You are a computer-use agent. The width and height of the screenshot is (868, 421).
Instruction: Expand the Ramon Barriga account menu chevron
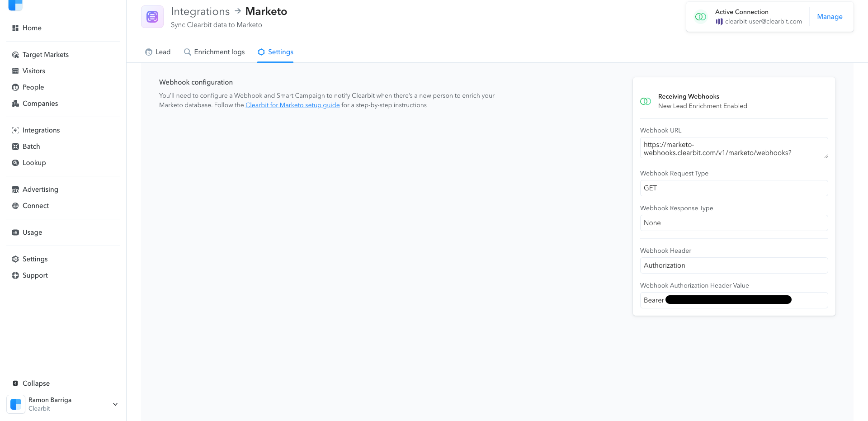pos(115,404)
